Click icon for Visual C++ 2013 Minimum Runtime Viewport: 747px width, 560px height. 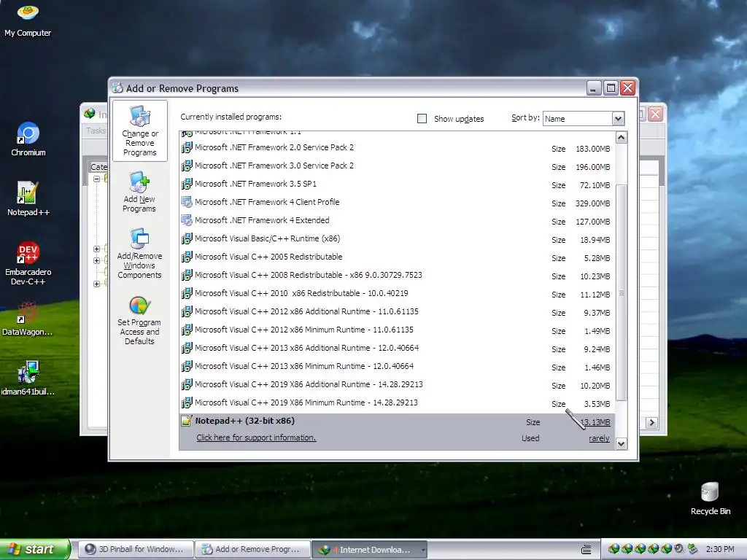click(187, 366)
